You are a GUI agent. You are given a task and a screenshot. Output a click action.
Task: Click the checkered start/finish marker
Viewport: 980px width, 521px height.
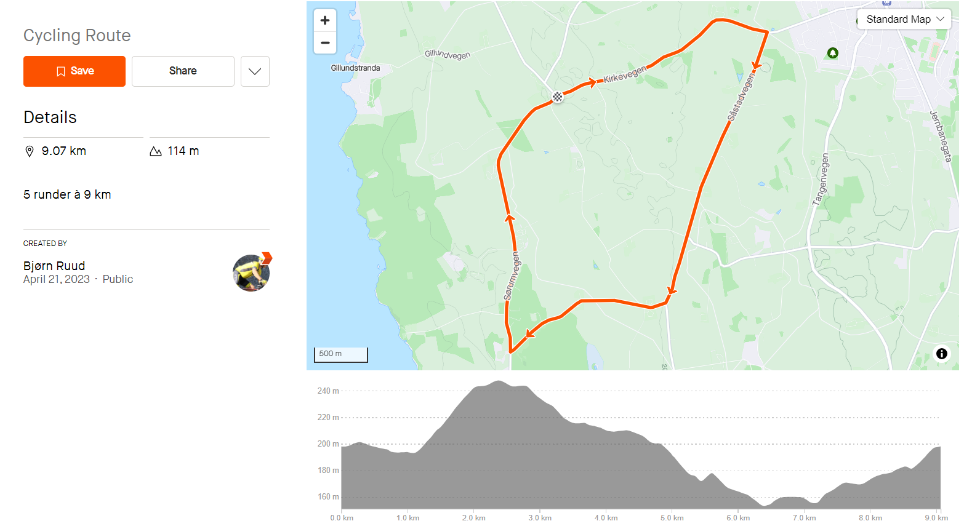pyautogui.click(x=557, y=97)
